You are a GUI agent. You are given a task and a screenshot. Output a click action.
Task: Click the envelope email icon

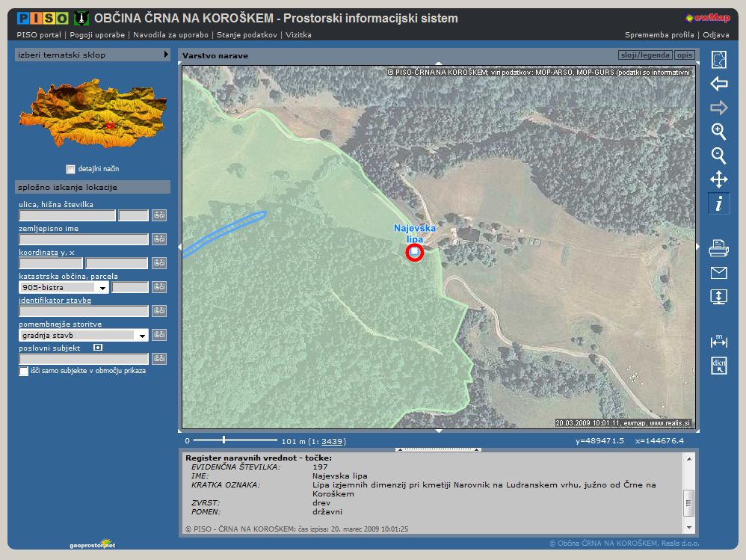(718, 273)
